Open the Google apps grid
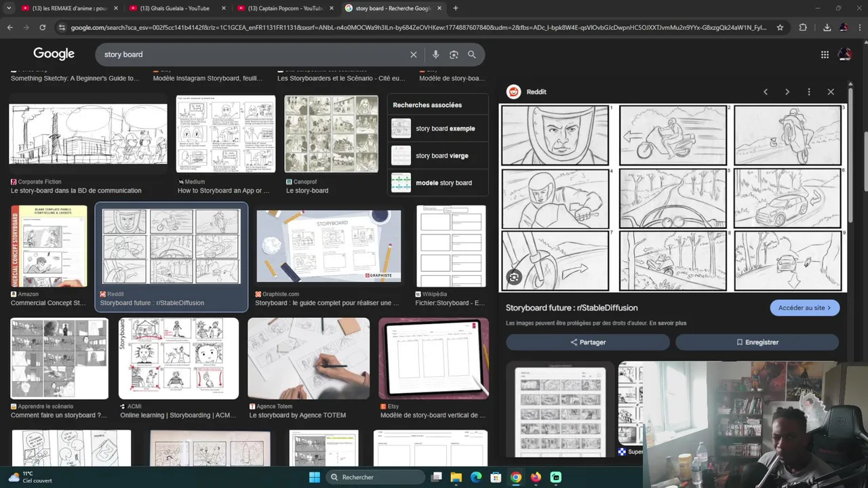This screenshot has height=488, width=868. [825, 55]
